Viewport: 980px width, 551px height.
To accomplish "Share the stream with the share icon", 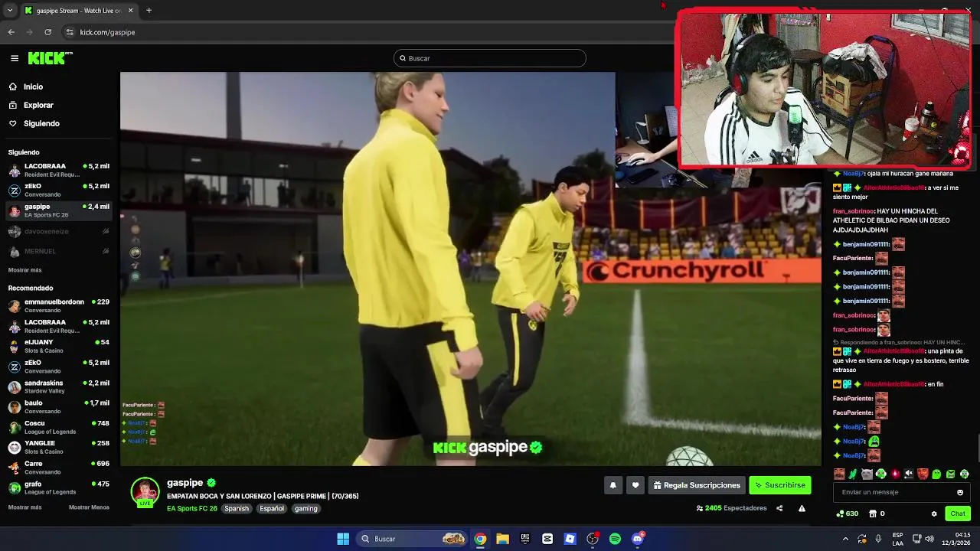I will (779, 508).
